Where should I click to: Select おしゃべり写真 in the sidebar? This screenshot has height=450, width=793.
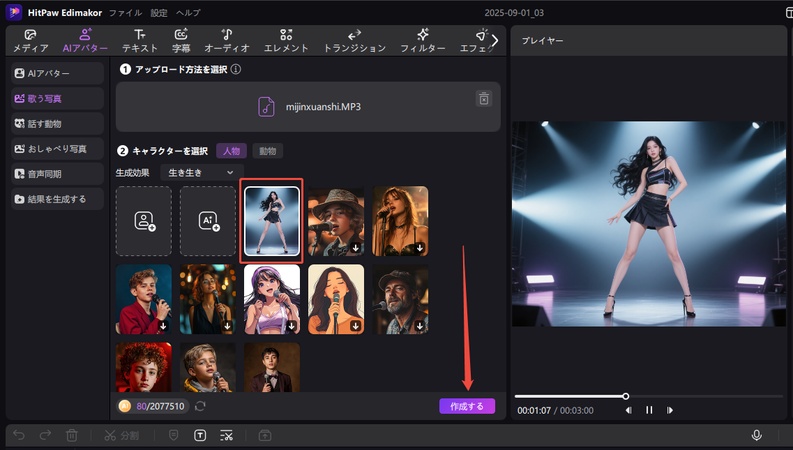(x=58, y=149)
